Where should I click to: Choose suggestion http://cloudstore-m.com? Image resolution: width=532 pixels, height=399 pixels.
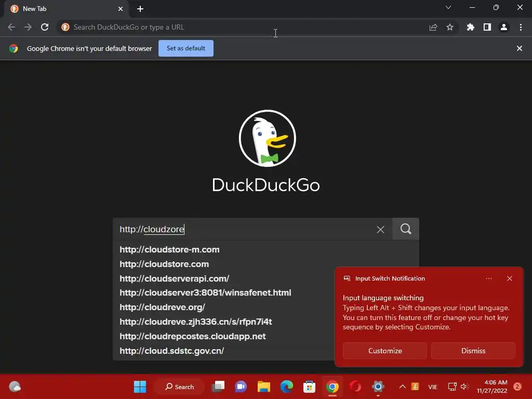pyautogui.click(x=265, y=249)
